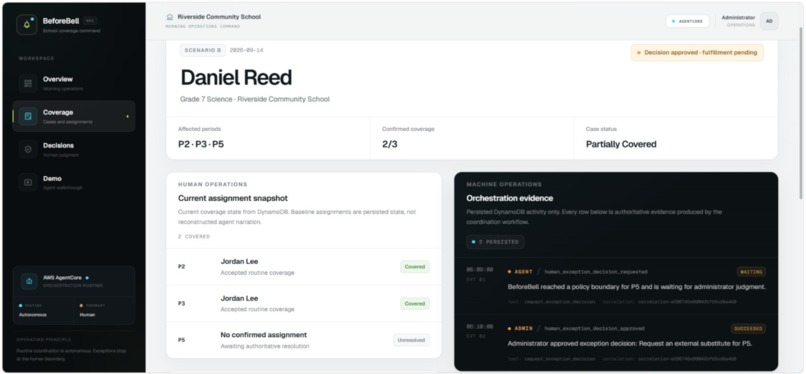The height and width of the screenshot is (374, 806).
Task: Click the Covered badge in P3 row
Action: [x=415, y=304]
